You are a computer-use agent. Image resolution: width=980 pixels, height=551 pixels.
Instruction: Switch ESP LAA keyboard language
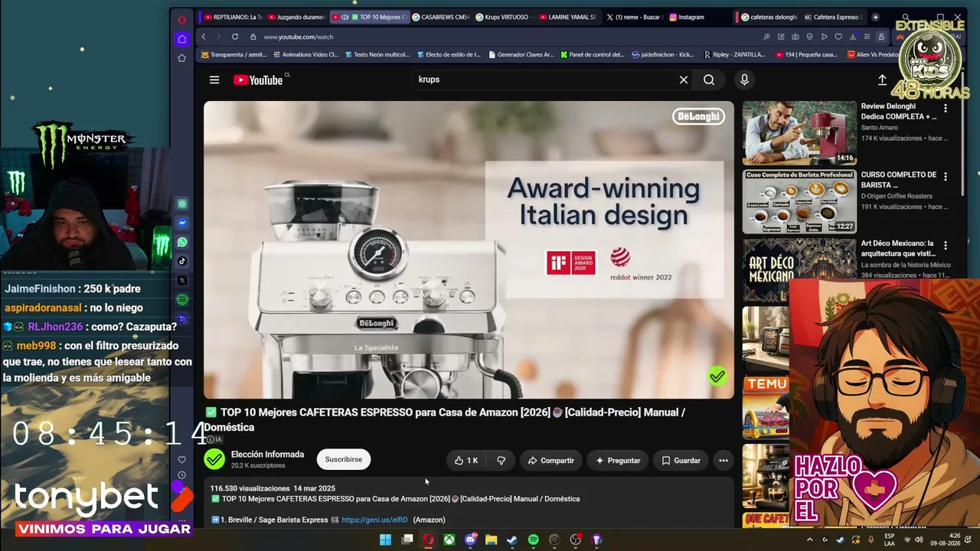(x=890, y=540)
